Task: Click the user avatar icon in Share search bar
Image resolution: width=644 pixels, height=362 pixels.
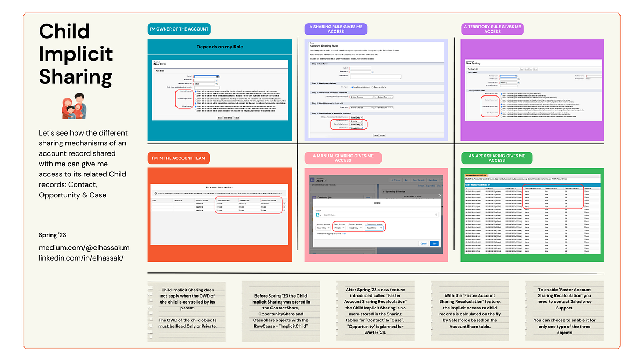Action: pos(318,215)
